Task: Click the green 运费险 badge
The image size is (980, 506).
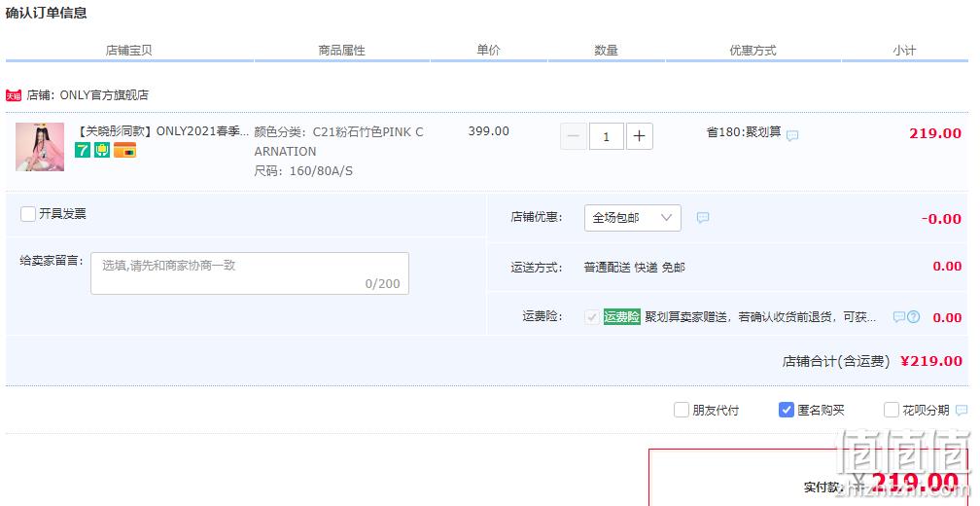Action: (622, 317)
